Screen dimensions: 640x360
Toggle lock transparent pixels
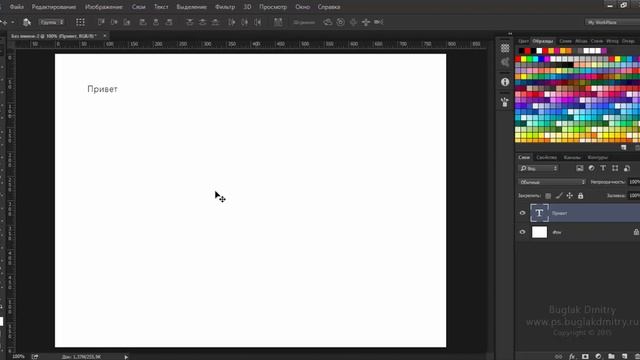pyautogui.click(x=548, y=196)
